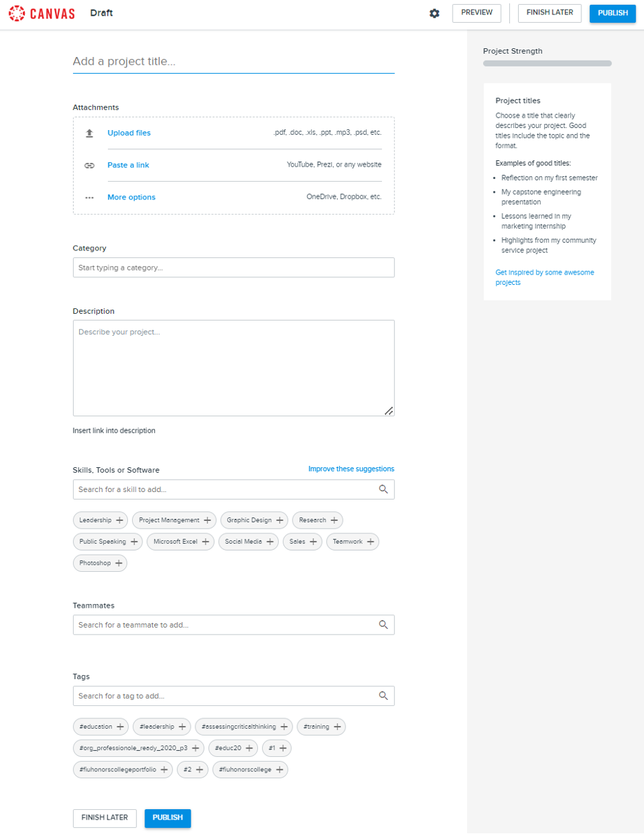This screenshot has height=834, width=644.
Task: Add the Leadership skill
Action: [x=100, y=520]
